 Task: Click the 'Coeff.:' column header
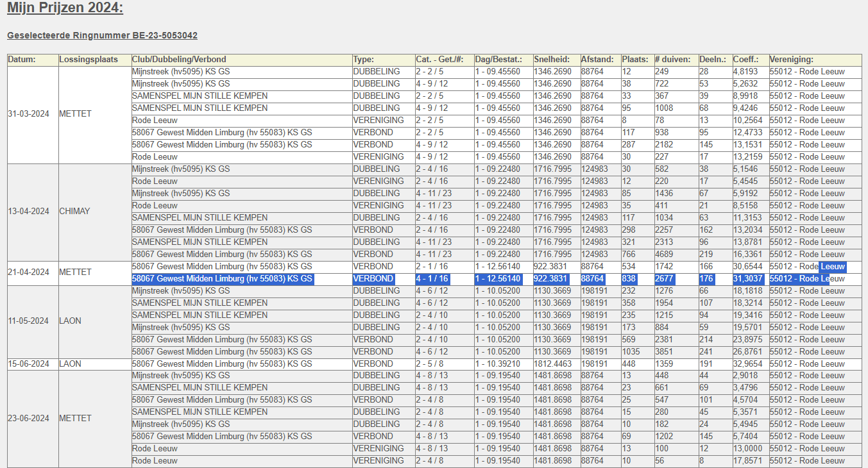pos(745,60)
